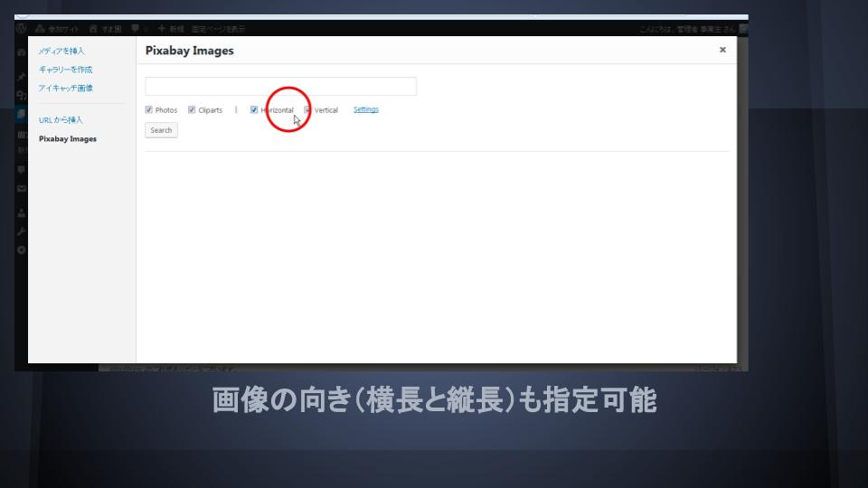The image size is (868, 488).
Task: Open the Pixabay Settings link
Action: [365, 109]
